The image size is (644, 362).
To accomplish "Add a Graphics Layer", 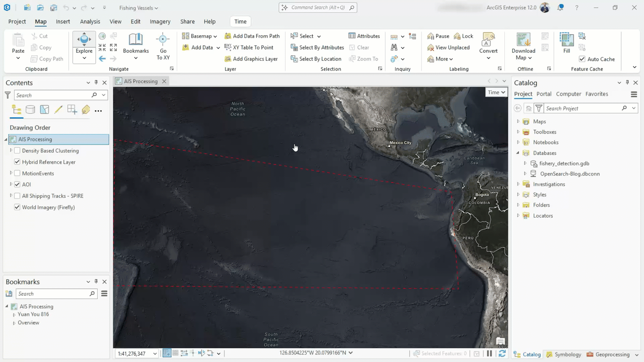I will click(x=251, y=59).
